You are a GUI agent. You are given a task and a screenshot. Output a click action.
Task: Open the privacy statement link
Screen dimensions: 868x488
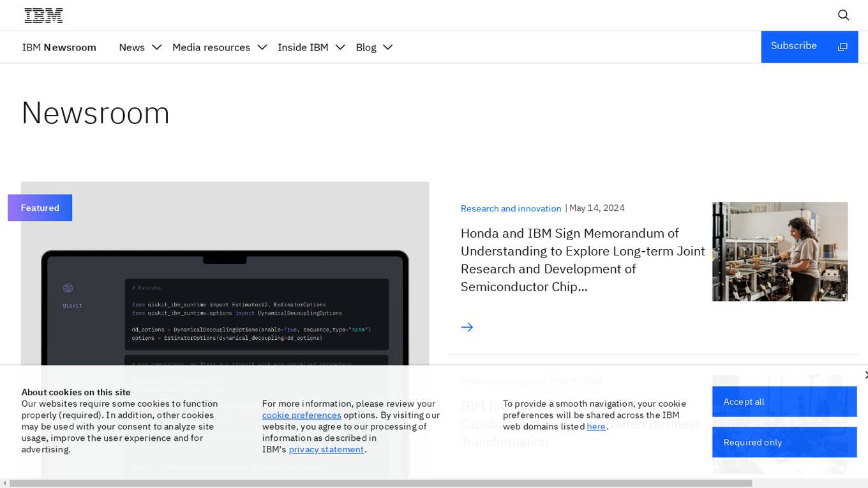(326, 450)
